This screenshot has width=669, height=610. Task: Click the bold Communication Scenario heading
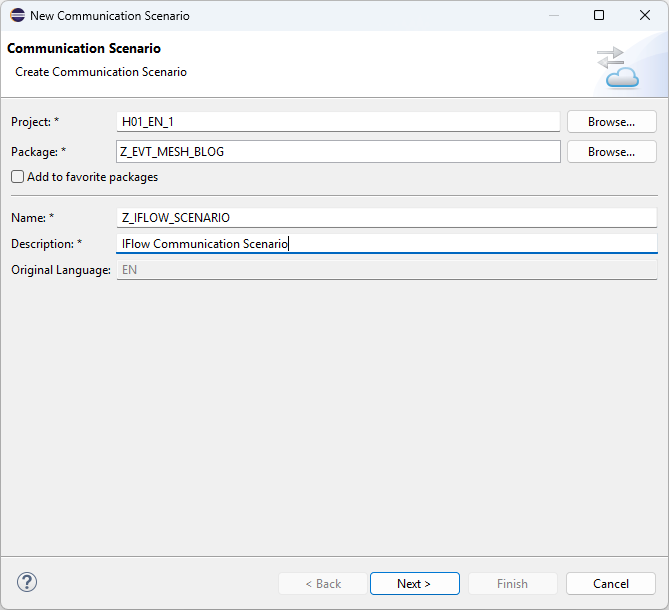point(84,49)
